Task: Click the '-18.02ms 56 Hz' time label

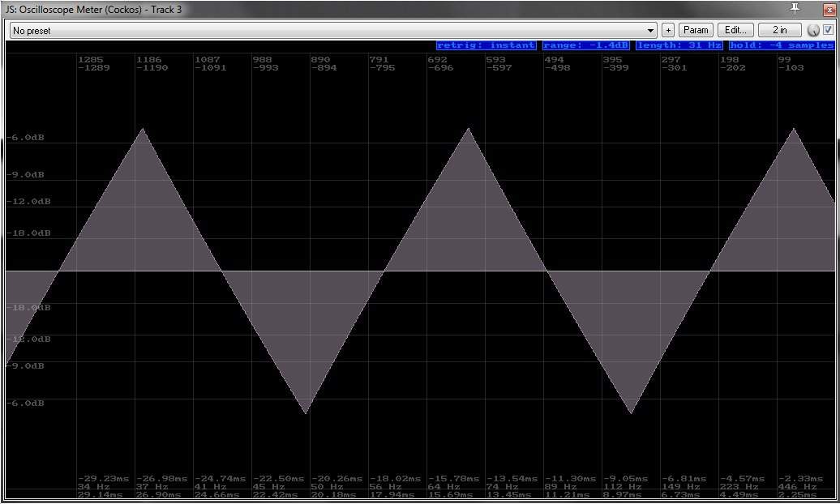Action: [x=396, y=483]
